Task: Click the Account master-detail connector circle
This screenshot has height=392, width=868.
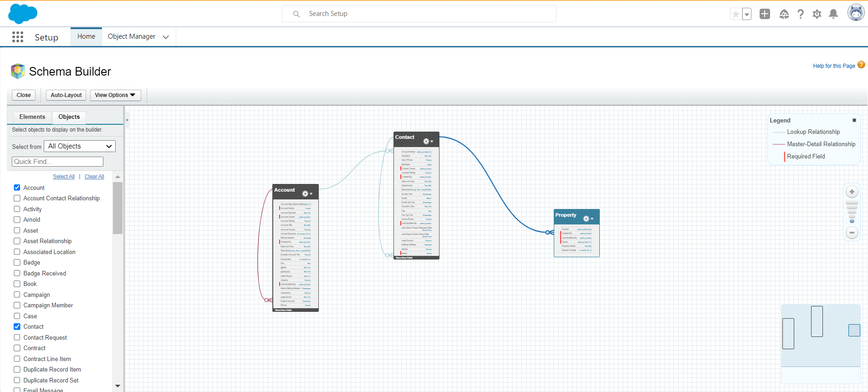Action: (x=267, y=300)
